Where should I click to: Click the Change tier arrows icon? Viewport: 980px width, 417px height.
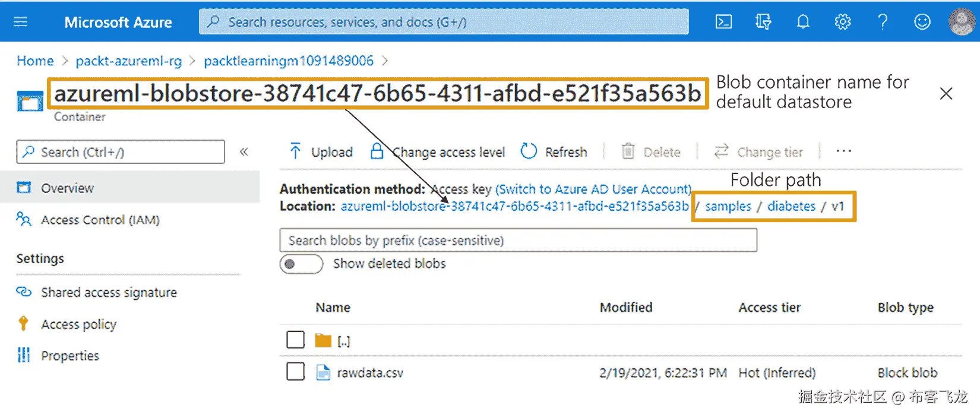click(x=721, y=151)
